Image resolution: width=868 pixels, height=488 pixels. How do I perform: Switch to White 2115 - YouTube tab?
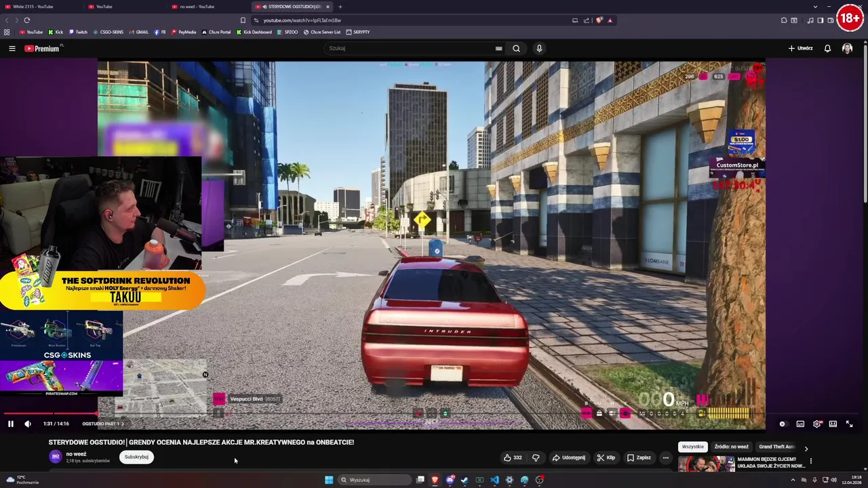coord(41,6)
